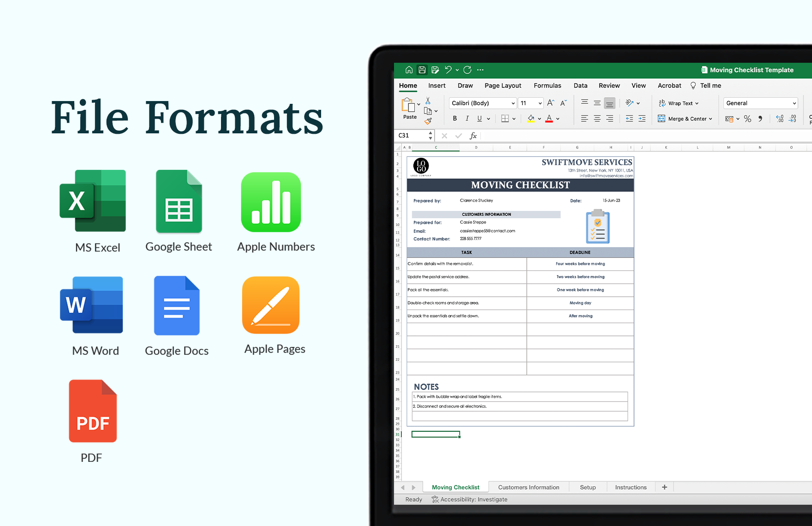Click the Save icon in Excel title bar
The width and height of the screenshot is (812, 526).
[422, 70]
